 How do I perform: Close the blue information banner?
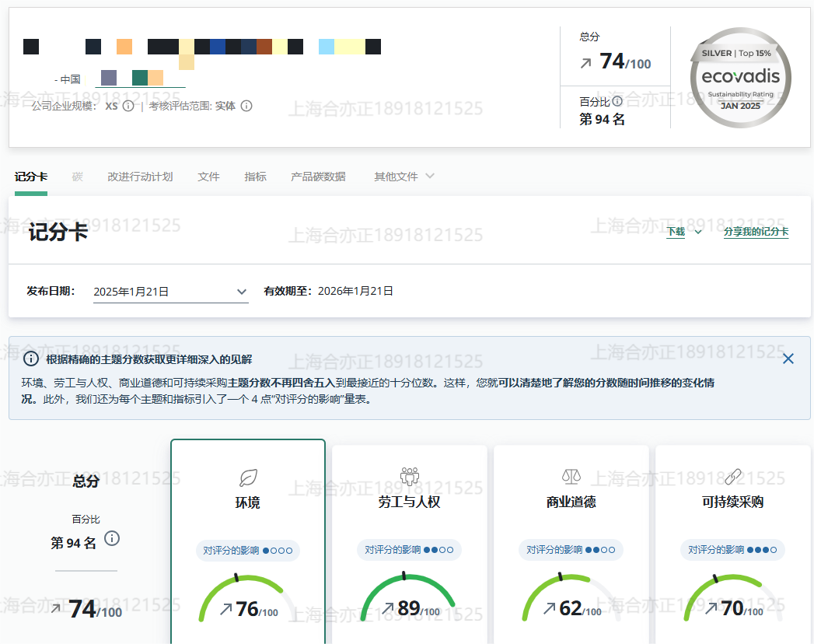coord(788,359)
